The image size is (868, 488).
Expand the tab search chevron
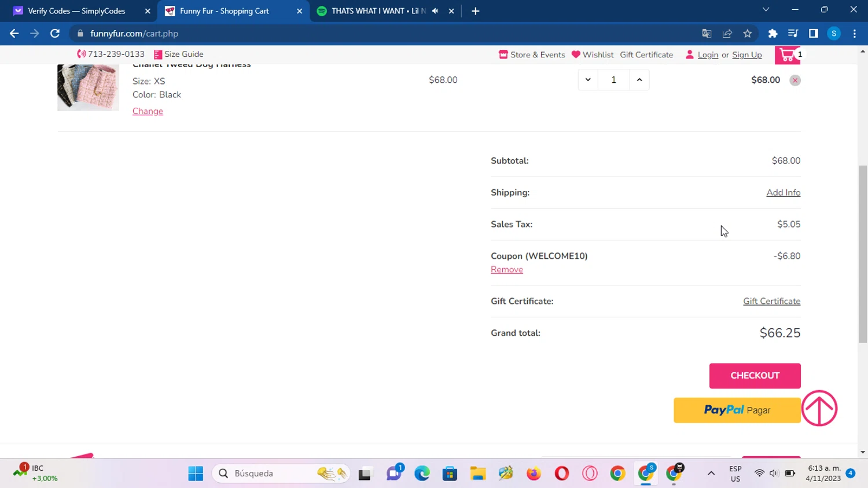766,10
